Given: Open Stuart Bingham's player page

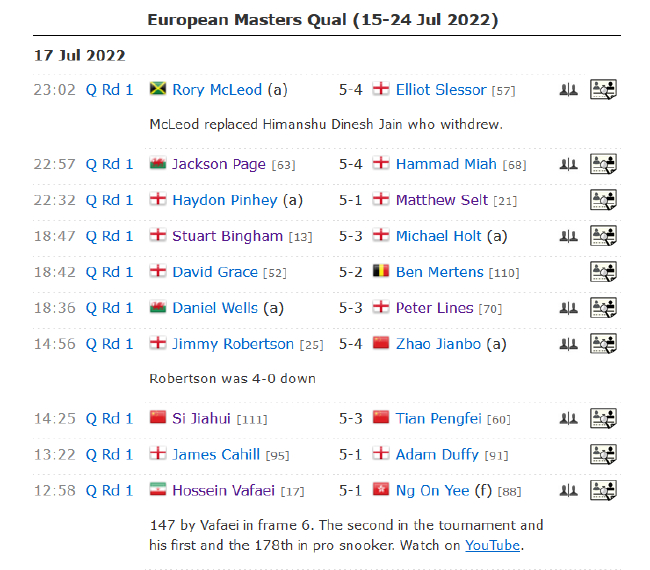Looking at the screenshot, I should (x=227, y=236).
